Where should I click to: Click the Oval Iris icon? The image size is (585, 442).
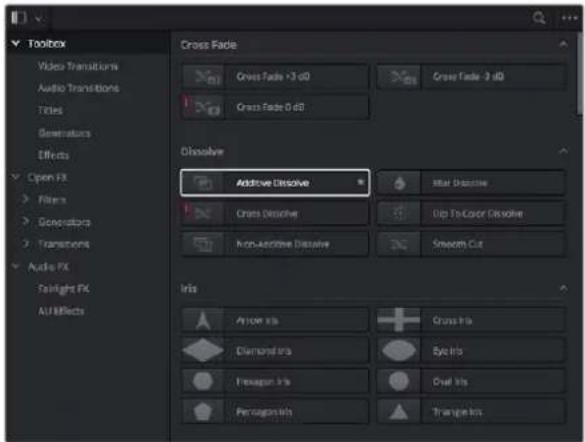(399, 381)
